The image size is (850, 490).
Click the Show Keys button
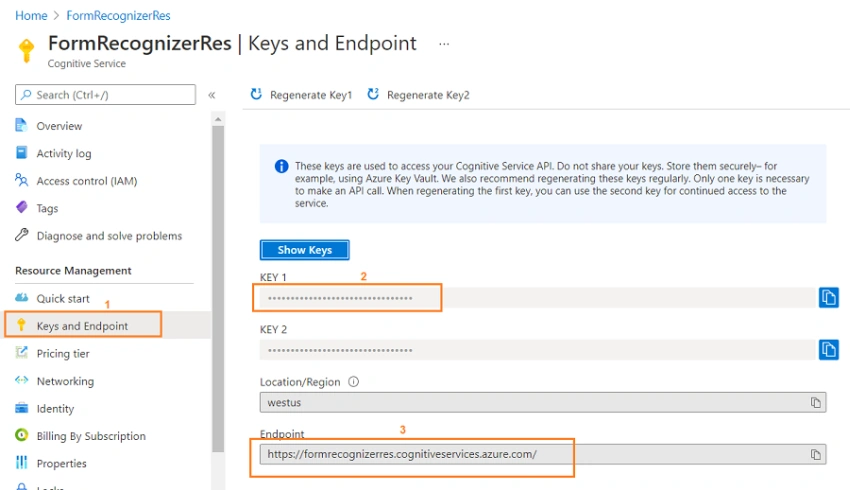[x=305, y=250]
